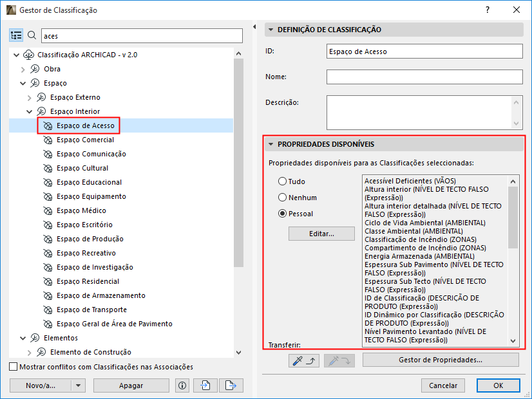This screenshot has height=399, width=532.
Task: Click the Elementos branch icon
Action: coord(35,338)
